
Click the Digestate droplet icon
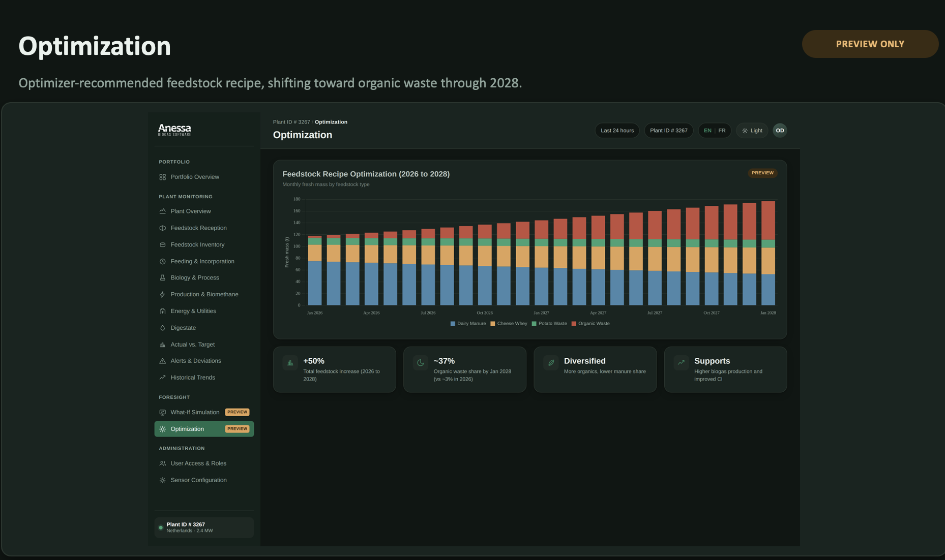point(162,328)
